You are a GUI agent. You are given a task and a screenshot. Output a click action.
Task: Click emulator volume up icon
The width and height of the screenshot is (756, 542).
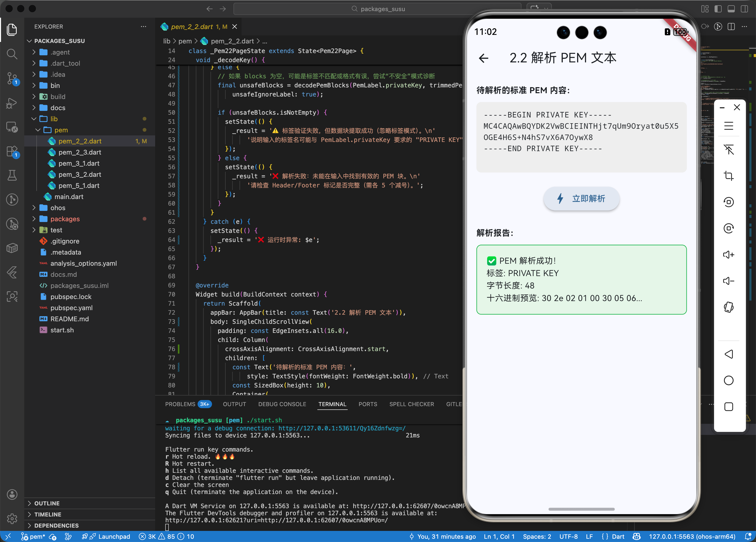(728, 255)
